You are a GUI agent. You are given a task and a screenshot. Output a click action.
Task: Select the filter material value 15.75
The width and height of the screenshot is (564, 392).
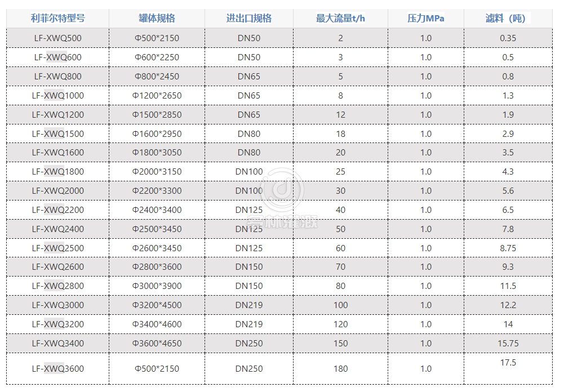pyautogui.click(x=508, y=343)
